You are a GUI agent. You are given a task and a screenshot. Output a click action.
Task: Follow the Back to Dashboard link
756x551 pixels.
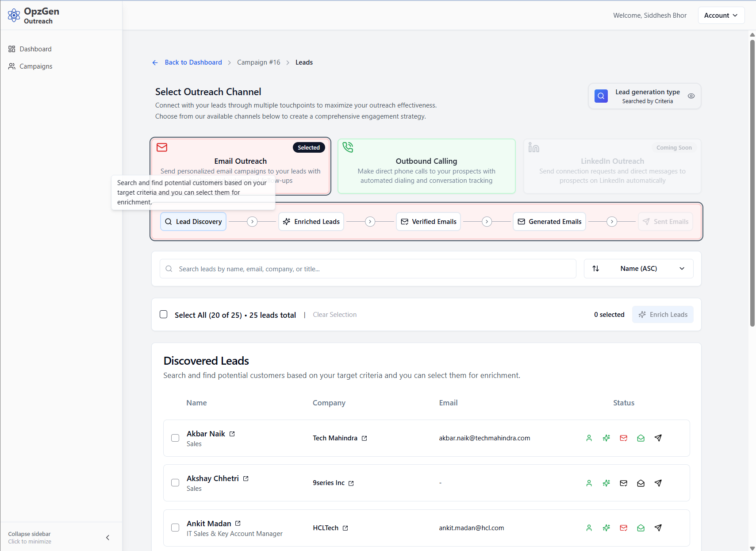[193, 62]
